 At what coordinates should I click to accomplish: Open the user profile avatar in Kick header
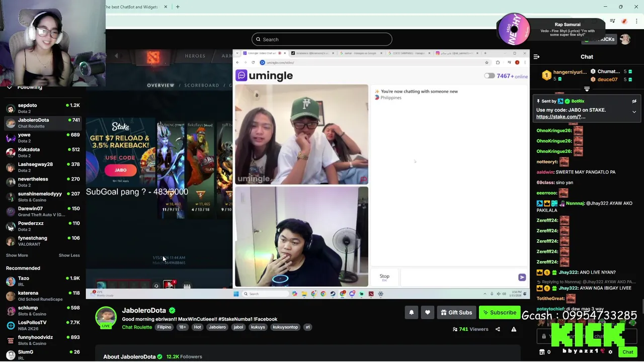coord(625,39)
